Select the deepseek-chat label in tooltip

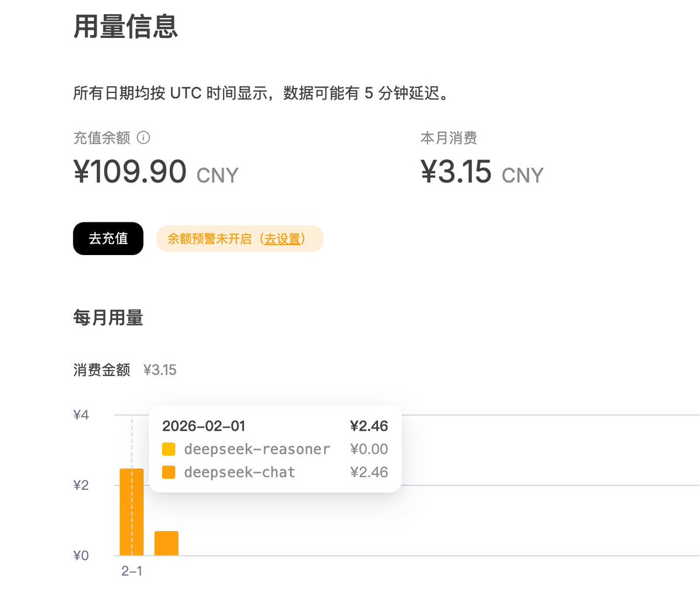pos(239,472)
